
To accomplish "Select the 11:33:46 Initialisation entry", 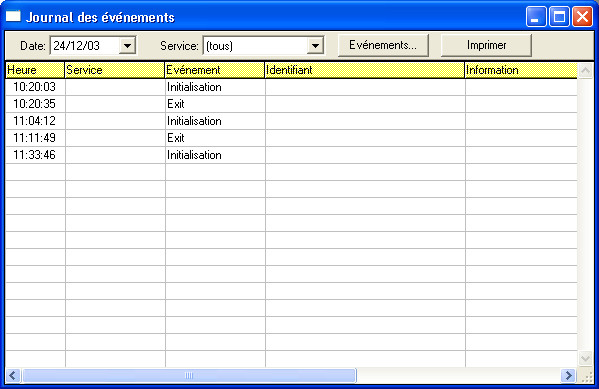I will 291,155.
